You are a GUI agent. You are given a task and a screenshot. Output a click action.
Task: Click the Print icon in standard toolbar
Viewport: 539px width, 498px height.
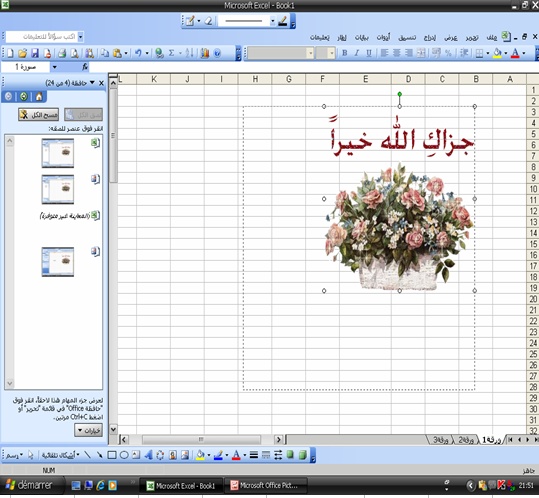point(62,53)
